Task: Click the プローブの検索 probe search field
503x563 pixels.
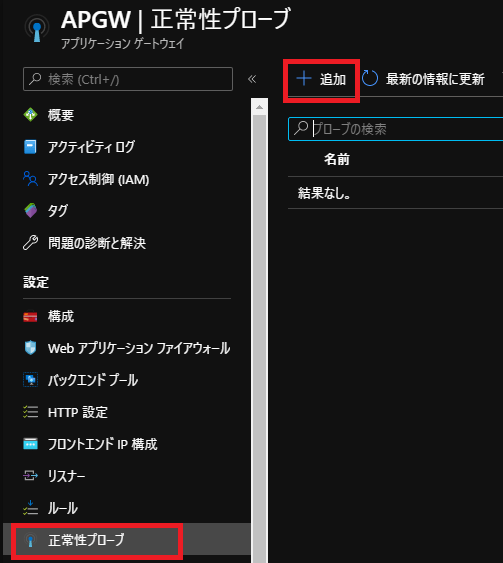Action: [x=396, y=129]
